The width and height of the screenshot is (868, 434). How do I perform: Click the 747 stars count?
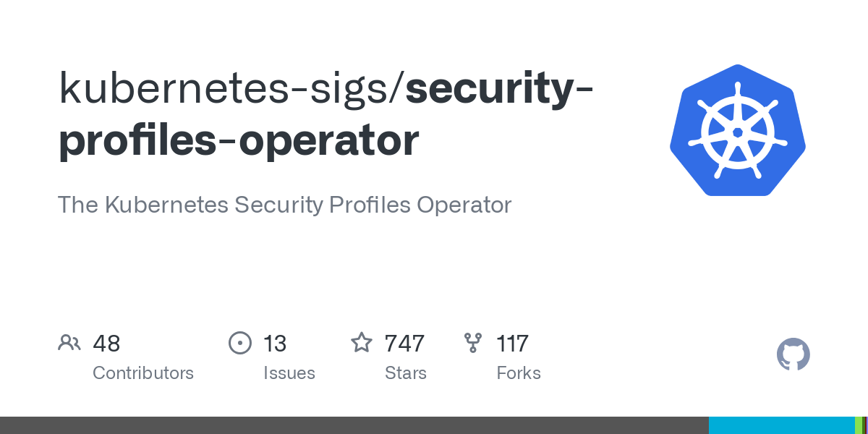click(404, 343)
